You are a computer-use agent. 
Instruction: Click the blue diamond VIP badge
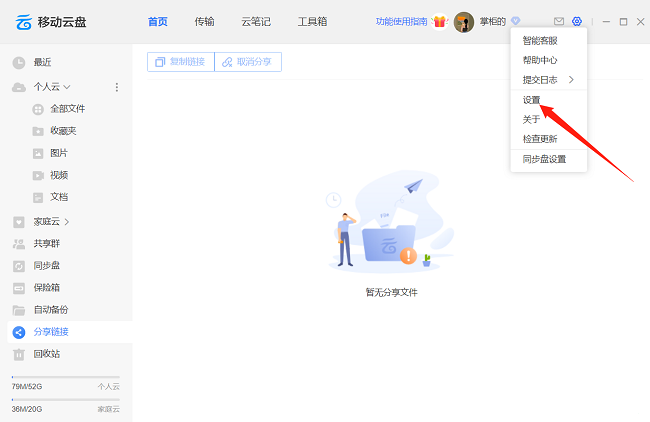(516, 21)
